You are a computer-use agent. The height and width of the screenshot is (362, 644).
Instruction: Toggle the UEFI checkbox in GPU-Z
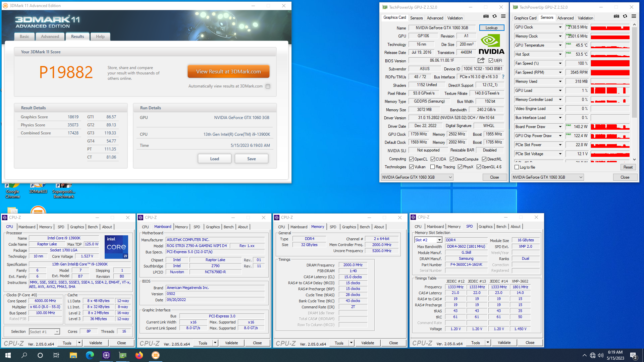click(491, 61)
